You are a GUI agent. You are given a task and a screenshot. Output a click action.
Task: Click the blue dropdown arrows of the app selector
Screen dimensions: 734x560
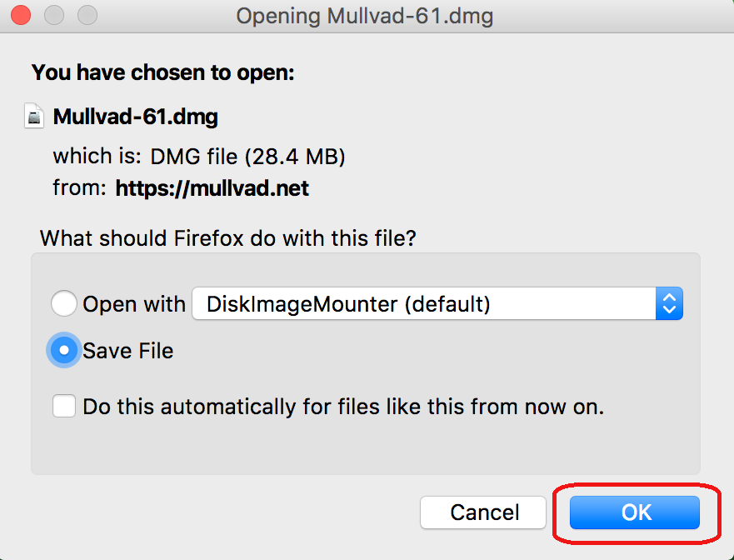click(669, 304)
